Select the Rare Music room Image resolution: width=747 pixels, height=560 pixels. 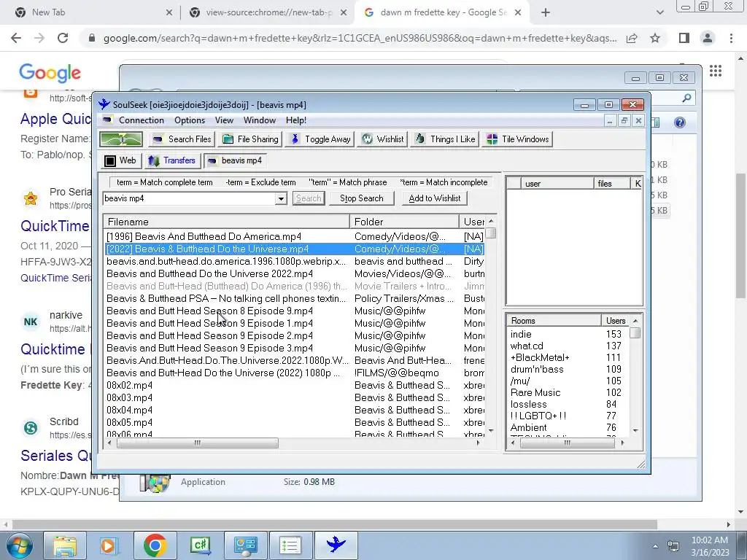click(567, 393)
